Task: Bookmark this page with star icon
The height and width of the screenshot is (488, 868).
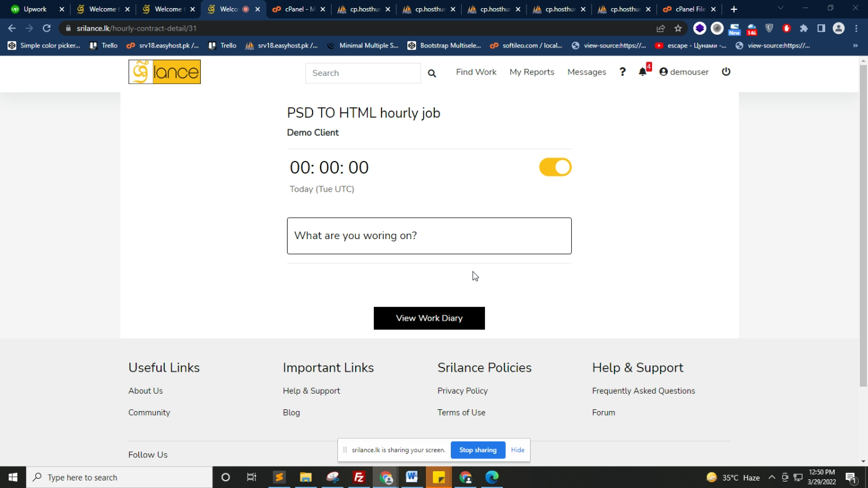Action: [x=678, y=28]
